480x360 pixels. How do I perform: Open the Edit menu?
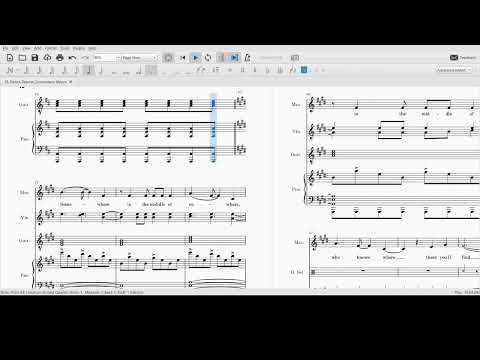[15, 49]
